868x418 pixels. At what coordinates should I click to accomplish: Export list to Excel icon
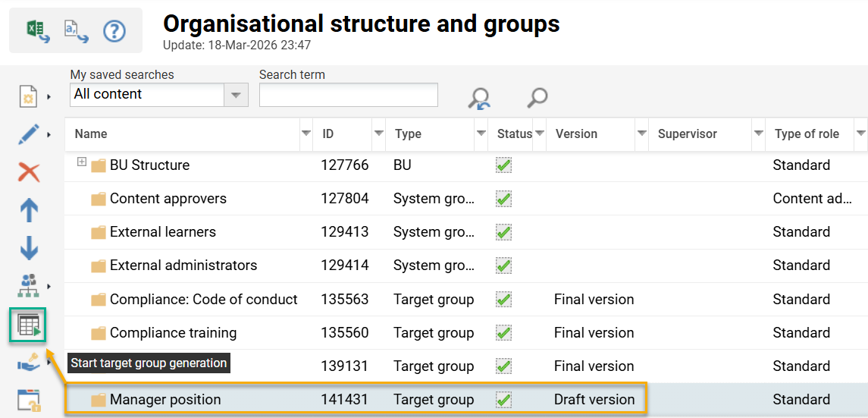(x=39, y=30)
